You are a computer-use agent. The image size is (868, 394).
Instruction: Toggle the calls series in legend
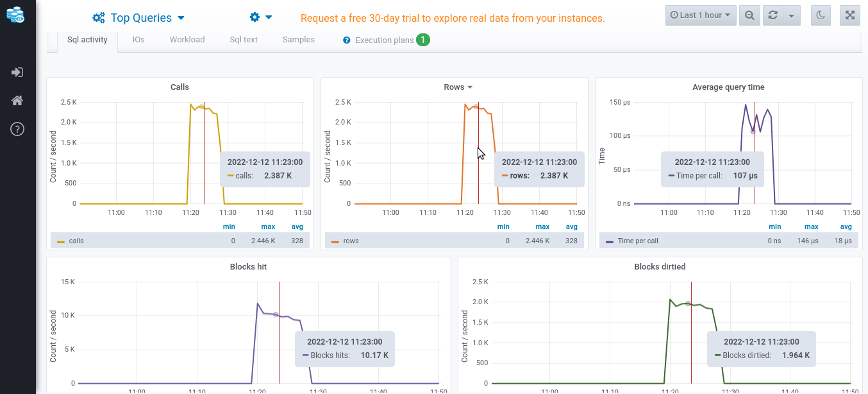coord(76,241)
